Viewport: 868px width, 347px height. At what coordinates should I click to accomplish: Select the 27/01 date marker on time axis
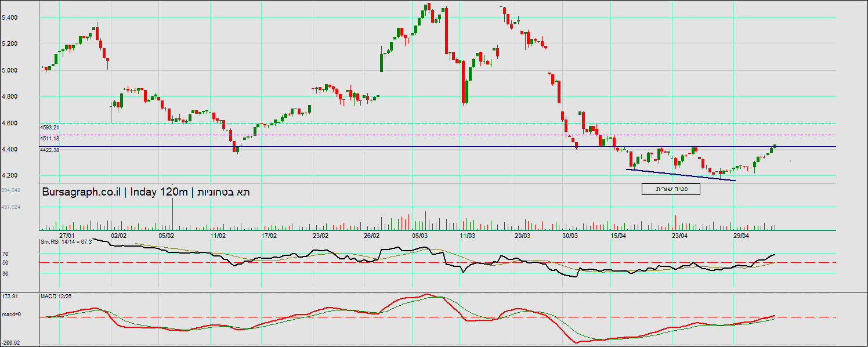66,236
